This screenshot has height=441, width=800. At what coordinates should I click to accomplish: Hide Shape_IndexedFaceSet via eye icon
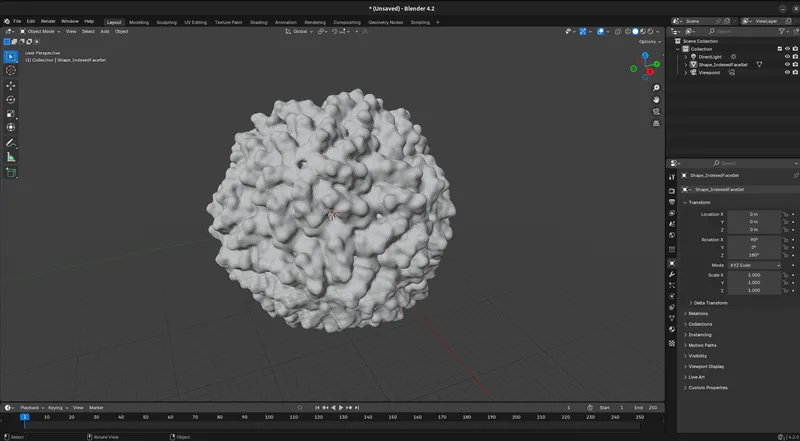tap(787, 64)
